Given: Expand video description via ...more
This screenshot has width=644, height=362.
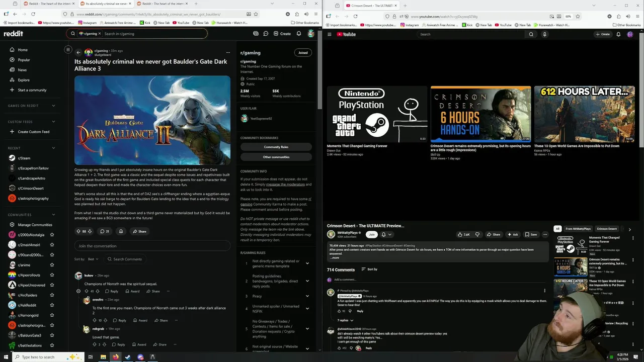Looking at the screenshot, I should pos(335,257).
